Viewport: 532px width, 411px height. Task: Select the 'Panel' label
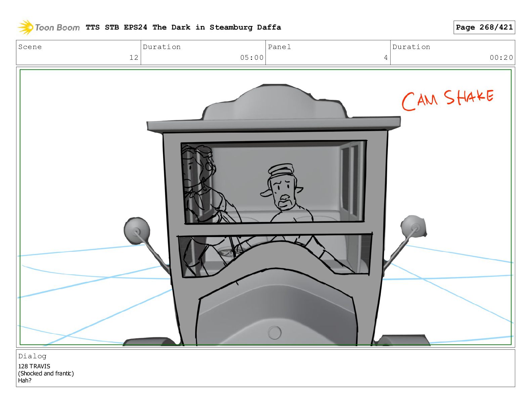coord(279,47)
